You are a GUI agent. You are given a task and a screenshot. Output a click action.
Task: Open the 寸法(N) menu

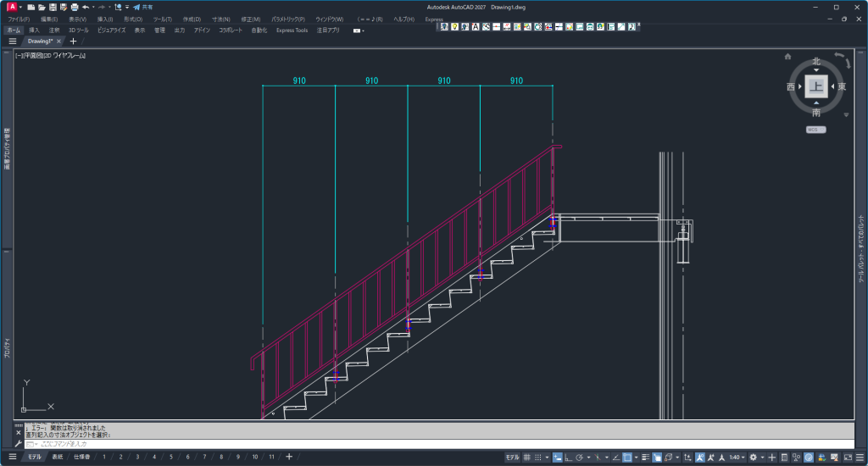coord(220,19)
